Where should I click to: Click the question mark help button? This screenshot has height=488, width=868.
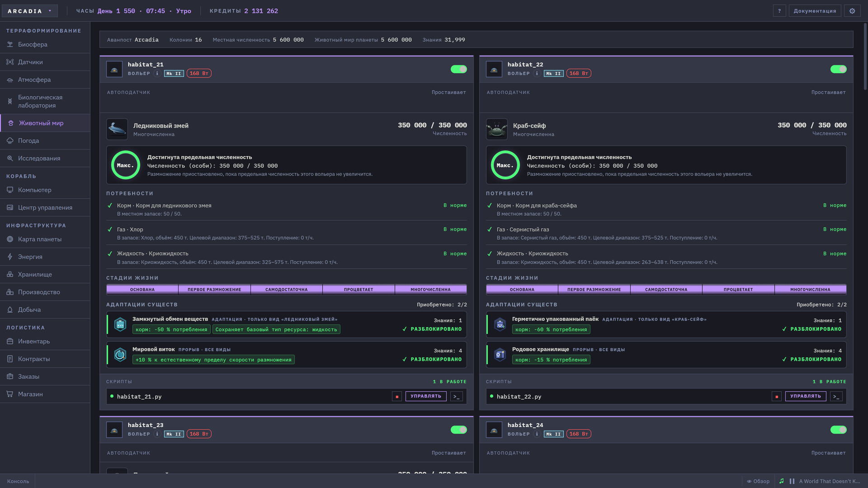(779, 11)
